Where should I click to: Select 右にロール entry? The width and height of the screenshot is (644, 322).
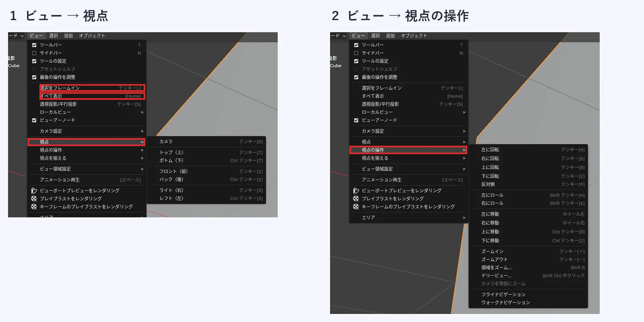click(528, 203)
